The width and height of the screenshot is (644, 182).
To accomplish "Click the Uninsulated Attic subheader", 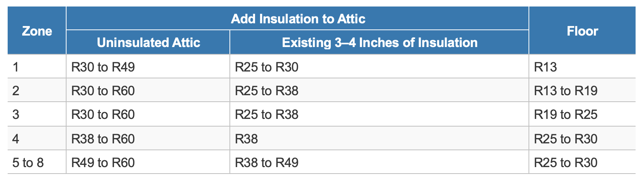I will [148, 42].
